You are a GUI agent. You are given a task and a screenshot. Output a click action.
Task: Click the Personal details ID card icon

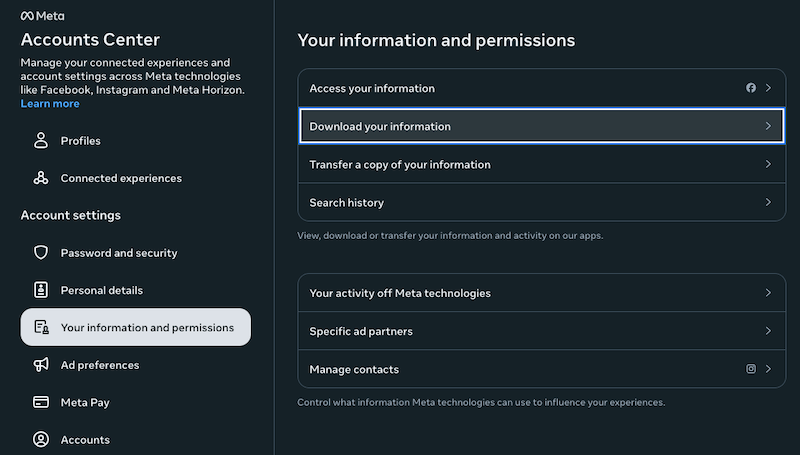click(x=41, y=290)
